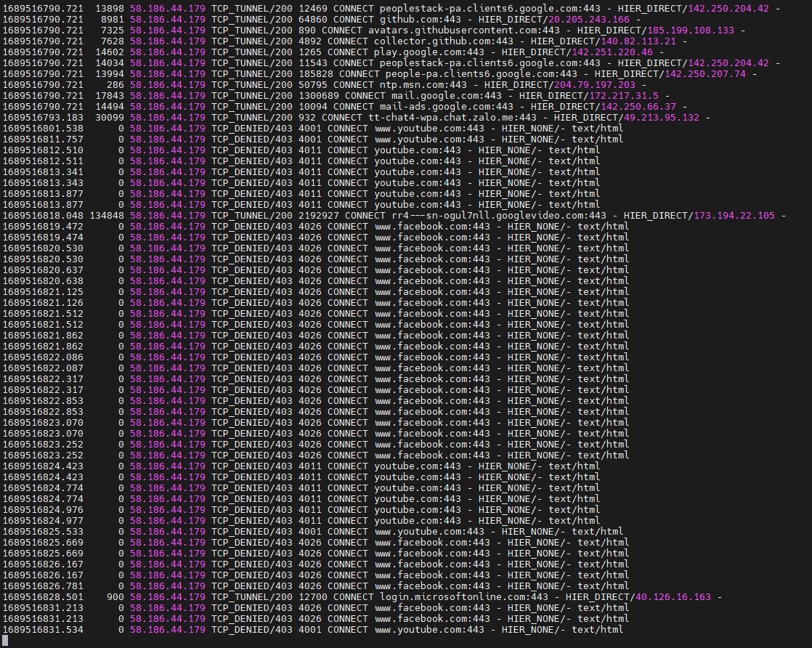Screen dimensions: 812x648
Task: Click destination IP 40.126.16.163
Action: (x=673, y=597)
